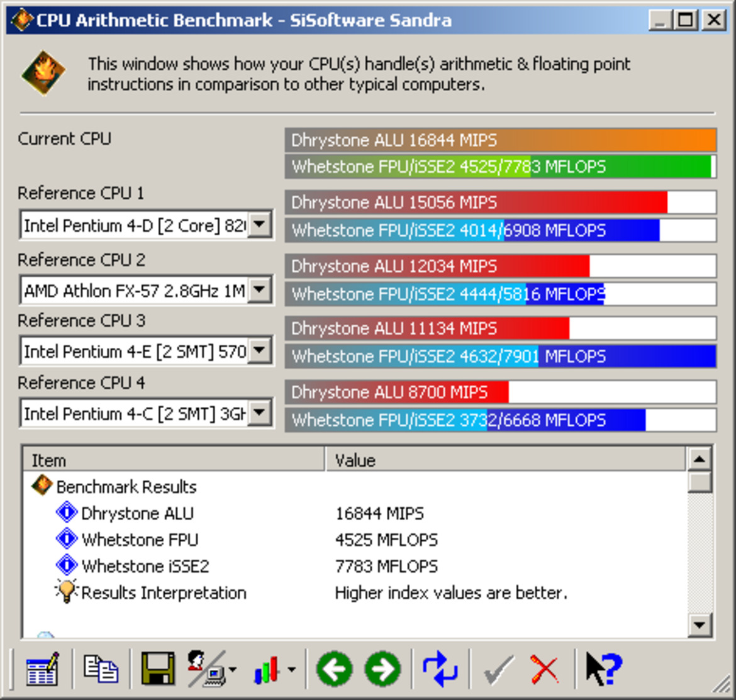Click the Dhrystone ALU 12034 MIPS bar
Viewport: 736px width, 700px height.
coord(500,266)
